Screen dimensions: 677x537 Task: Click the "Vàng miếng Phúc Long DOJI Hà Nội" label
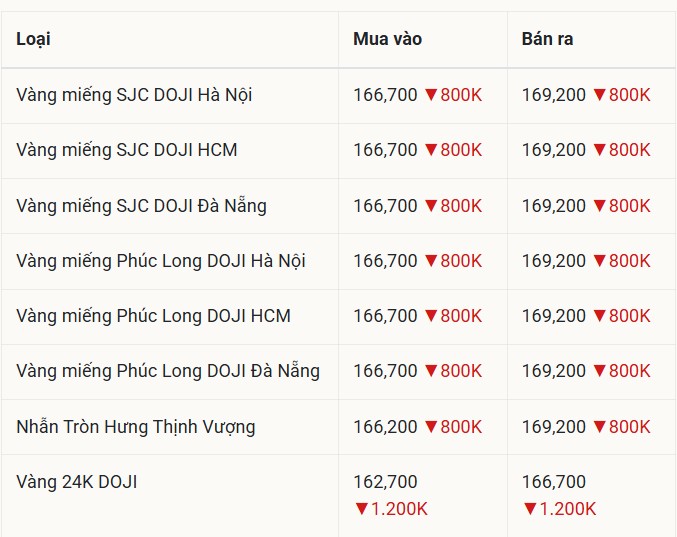tap(161, 261)
